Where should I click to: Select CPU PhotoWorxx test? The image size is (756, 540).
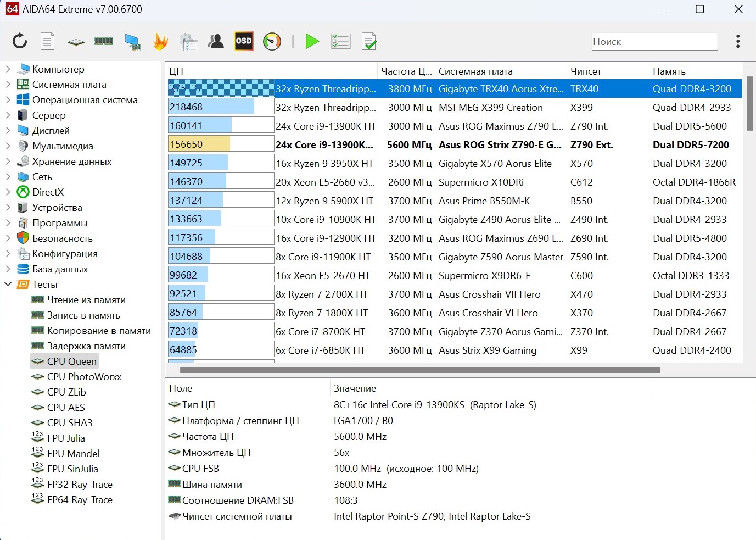pyautogui.click(x=84, y=377)
